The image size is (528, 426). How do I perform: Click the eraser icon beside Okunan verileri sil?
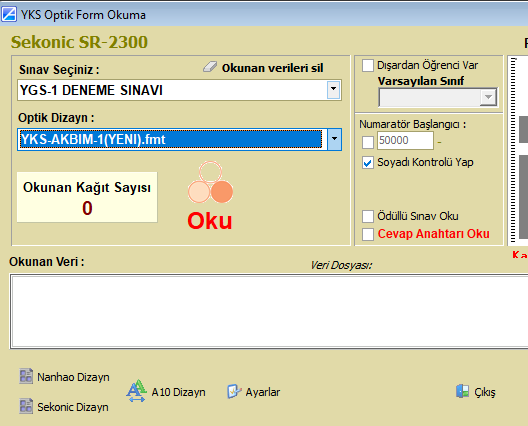[x=210, y=67]
